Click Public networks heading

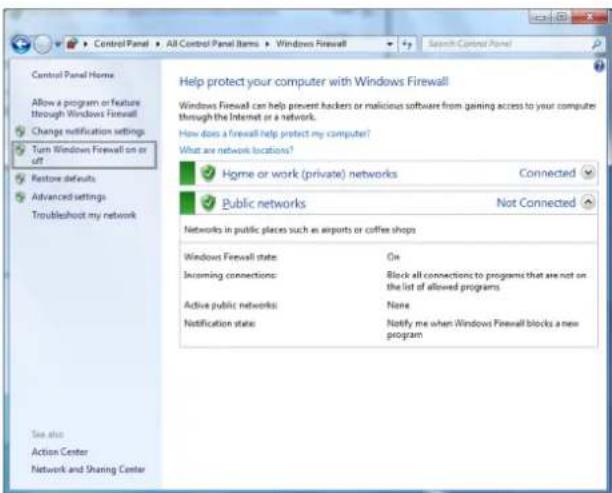pos(264,203)
